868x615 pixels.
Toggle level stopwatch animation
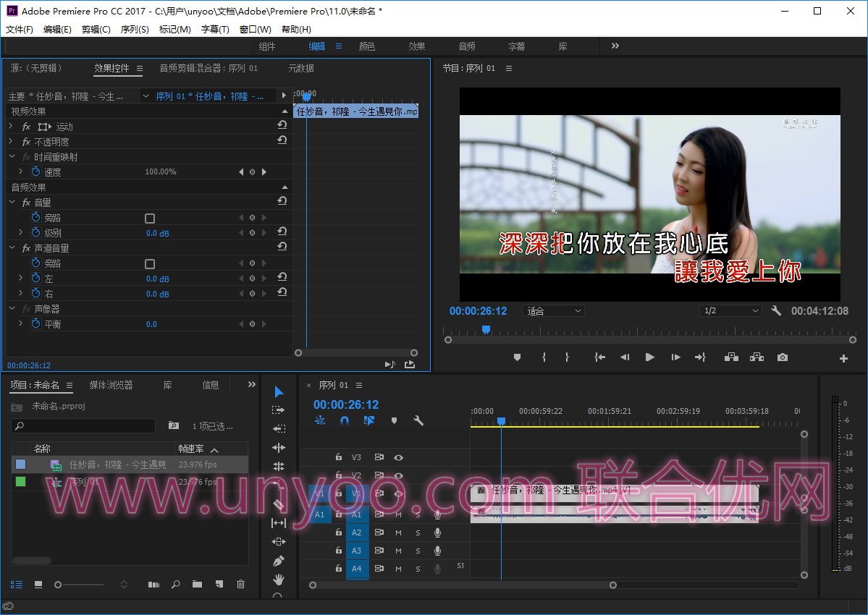pyautogui.click(x=36, y=233)
